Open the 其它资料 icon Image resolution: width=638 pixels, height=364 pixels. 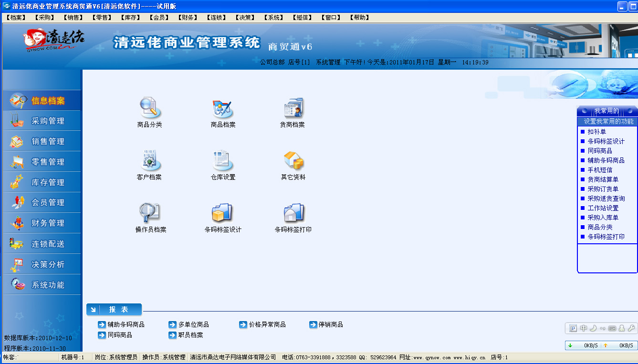tap(293, 161)
